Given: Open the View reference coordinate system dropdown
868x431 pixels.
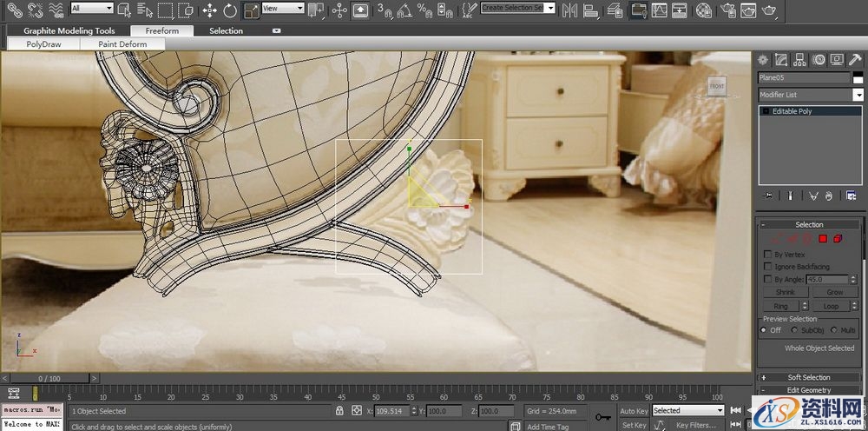Looking at the screenshot, I should click(283, 8).
